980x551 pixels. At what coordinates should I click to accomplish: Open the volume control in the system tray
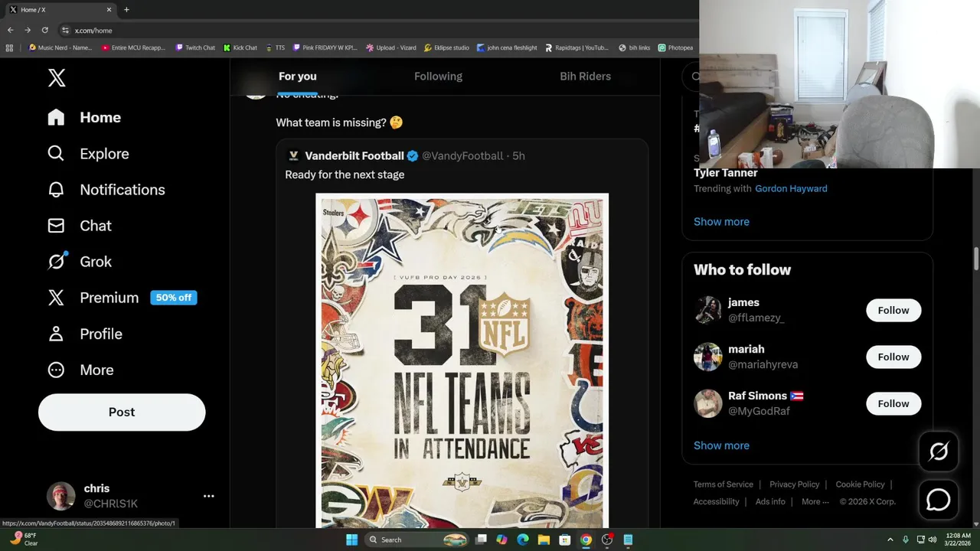(933, 540)
